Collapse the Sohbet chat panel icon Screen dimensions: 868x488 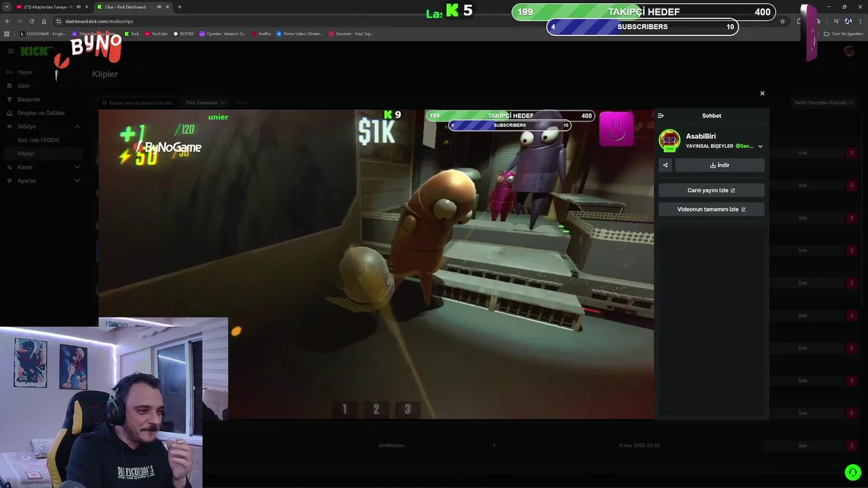pyautogui.click(x=660, y=116)
